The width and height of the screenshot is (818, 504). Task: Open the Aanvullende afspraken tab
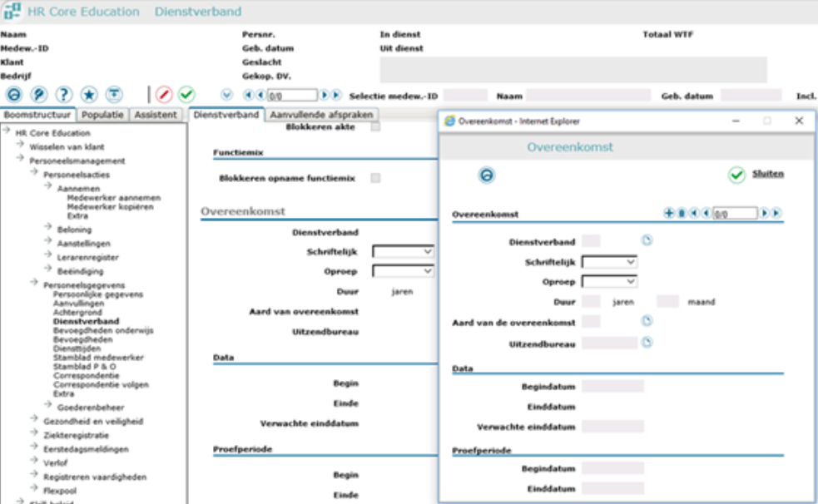[x=321, y=115]
